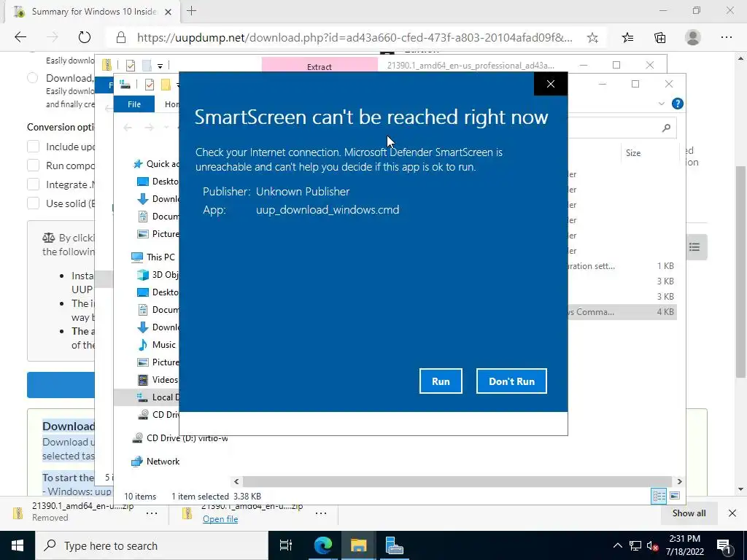Screen dimensions: 747x560
Task: Select the 1 KB configuration settings file
Action: (x=622, y=266)
